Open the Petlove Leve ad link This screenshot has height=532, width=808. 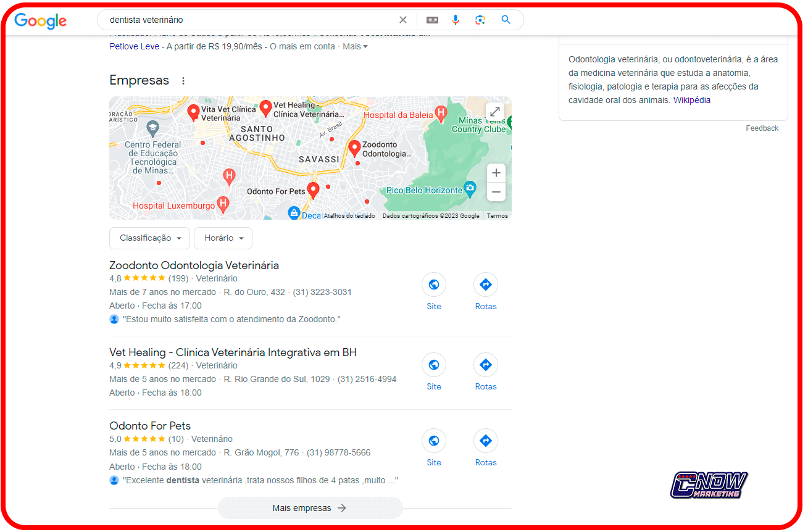coord(134,46)
